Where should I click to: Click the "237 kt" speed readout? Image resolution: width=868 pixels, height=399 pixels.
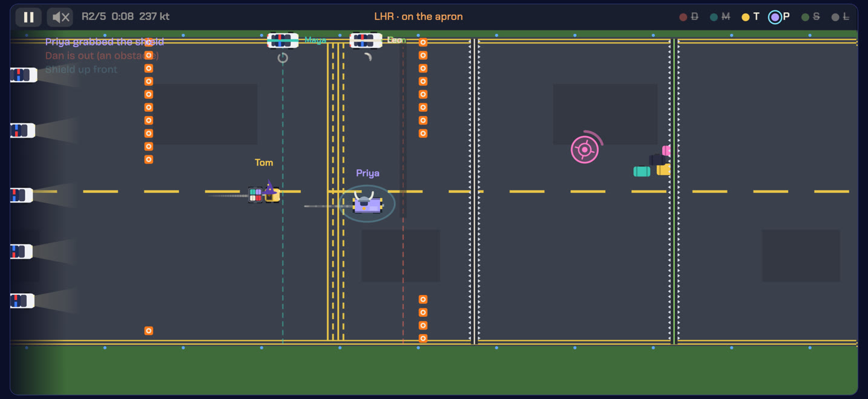(x=154, y=17)
